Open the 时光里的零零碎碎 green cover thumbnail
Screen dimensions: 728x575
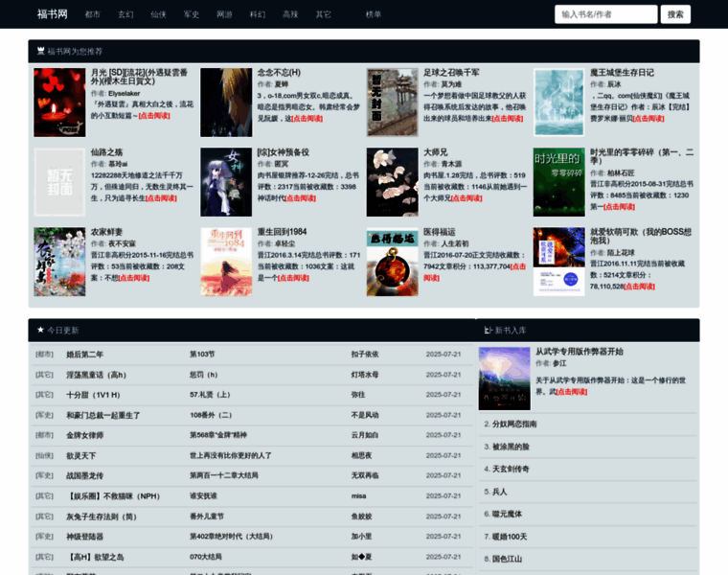[x=559, y=182]
